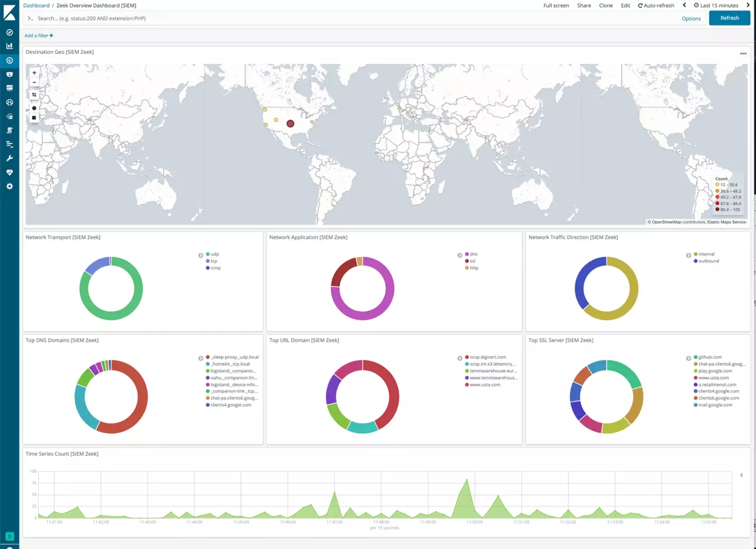Select the draw polygon map tool

click(x=34, y=108)
